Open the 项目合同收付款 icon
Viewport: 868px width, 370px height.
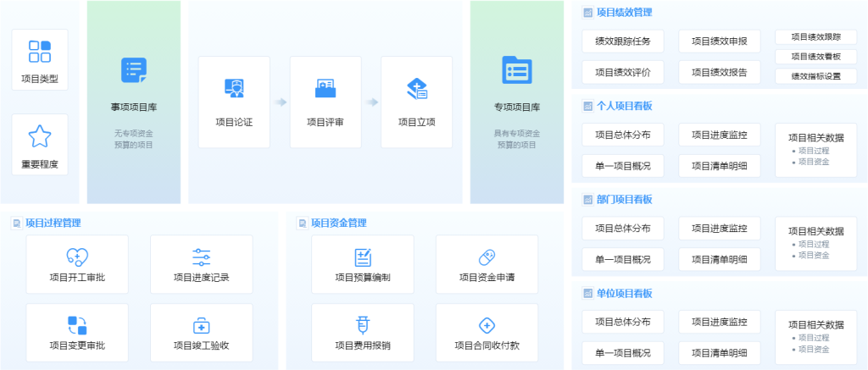pyautogui.click(x=487, y=325)
